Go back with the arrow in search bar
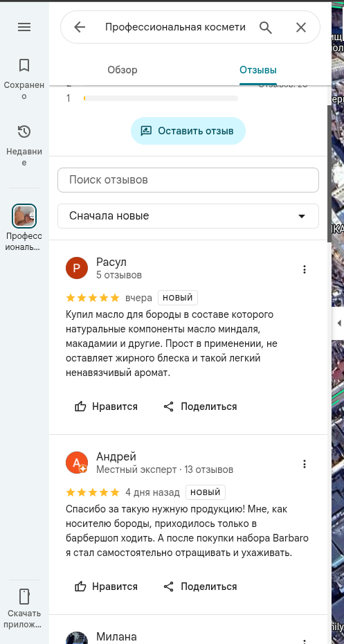Viewport: 344px width, 644px height. click(79, 27)
